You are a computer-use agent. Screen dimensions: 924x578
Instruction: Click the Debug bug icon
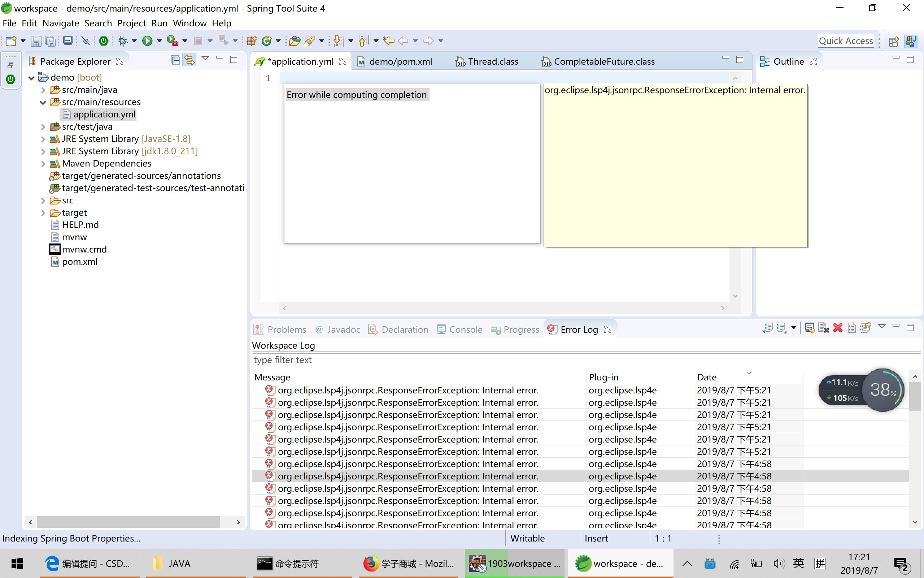(x=123, y=41)
